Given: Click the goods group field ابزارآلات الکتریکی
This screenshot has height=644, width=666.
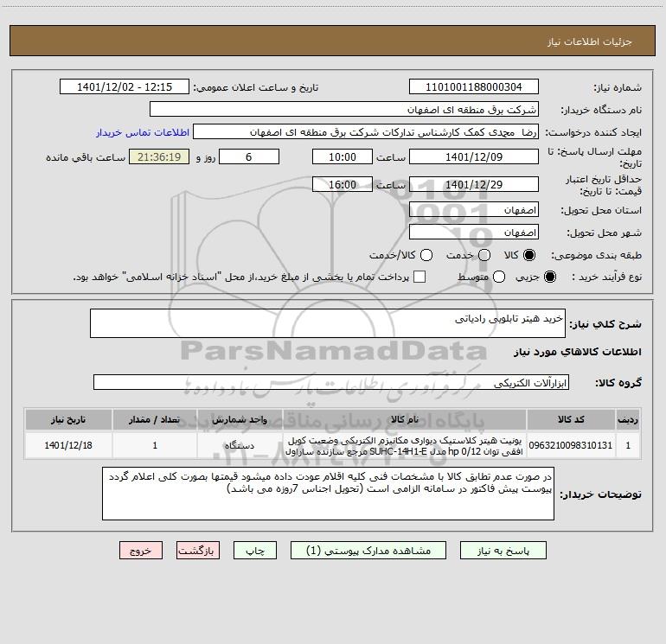Looking at the screenshot, I should click(331, 382).
